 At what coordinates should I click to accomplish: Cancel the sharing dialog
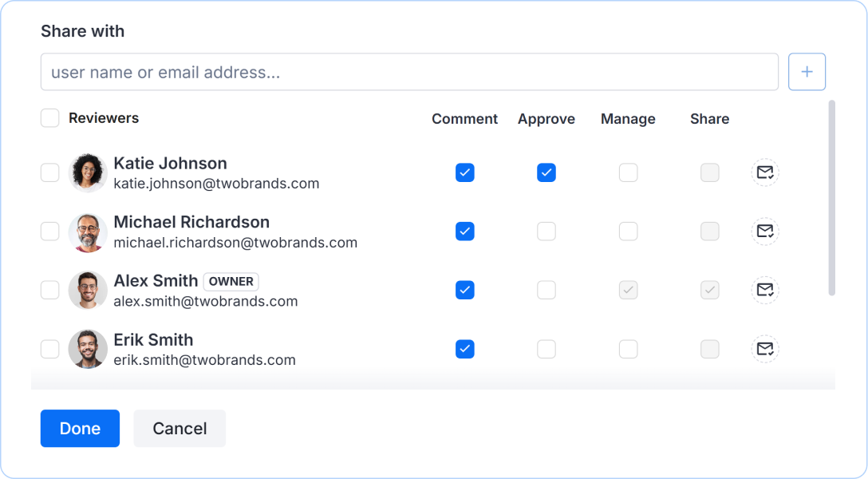[179, 428]
